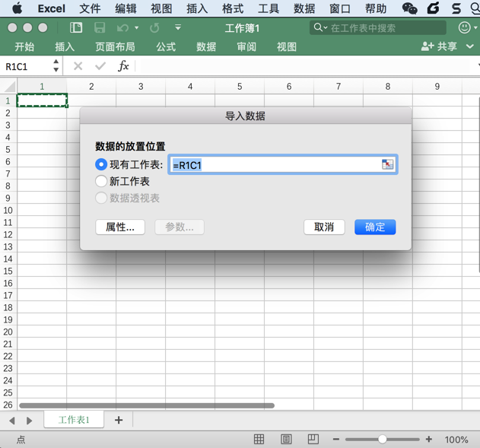Click the 100% zoom level
Screen dimensions: 480x448
coord(456,440)
